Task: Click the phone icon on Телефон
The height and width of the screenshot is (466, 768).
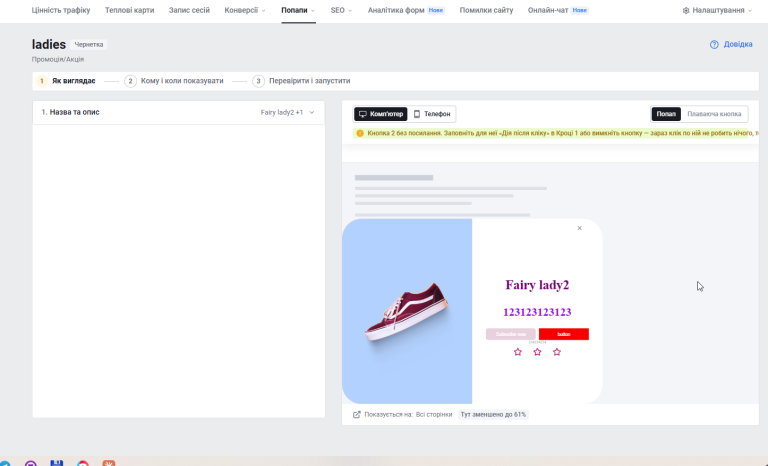Action: click(x=417, y=114)
